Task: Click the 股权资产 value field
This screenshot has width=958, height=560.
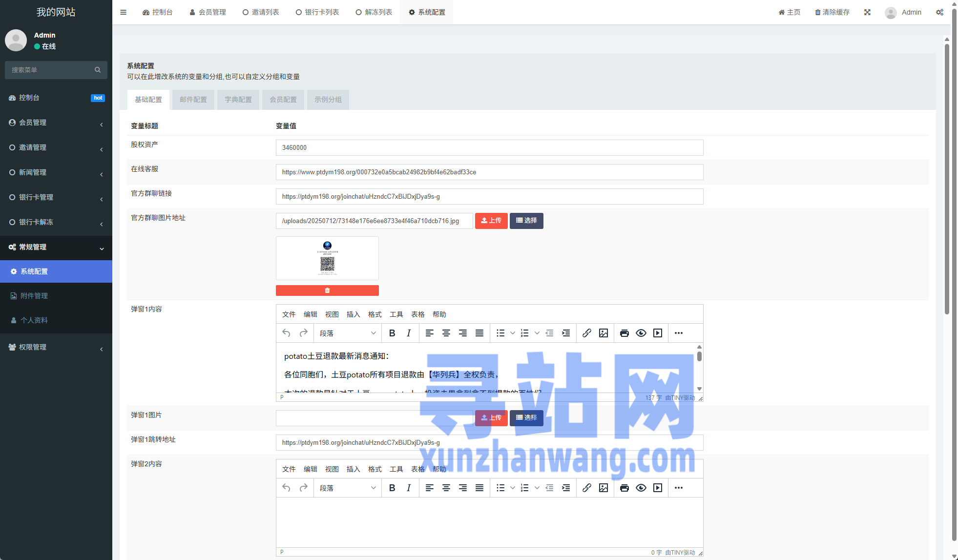Action: click(489, 147)
